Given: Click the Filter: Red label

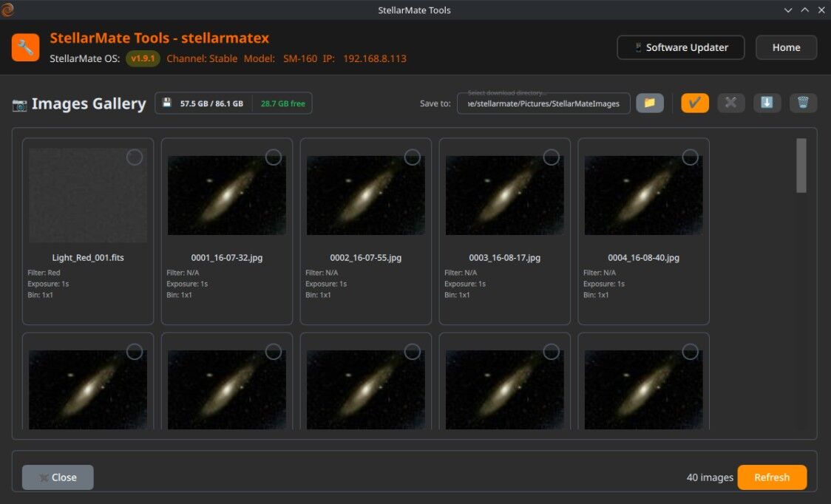Looking at the screenshot, I should 44,273.
